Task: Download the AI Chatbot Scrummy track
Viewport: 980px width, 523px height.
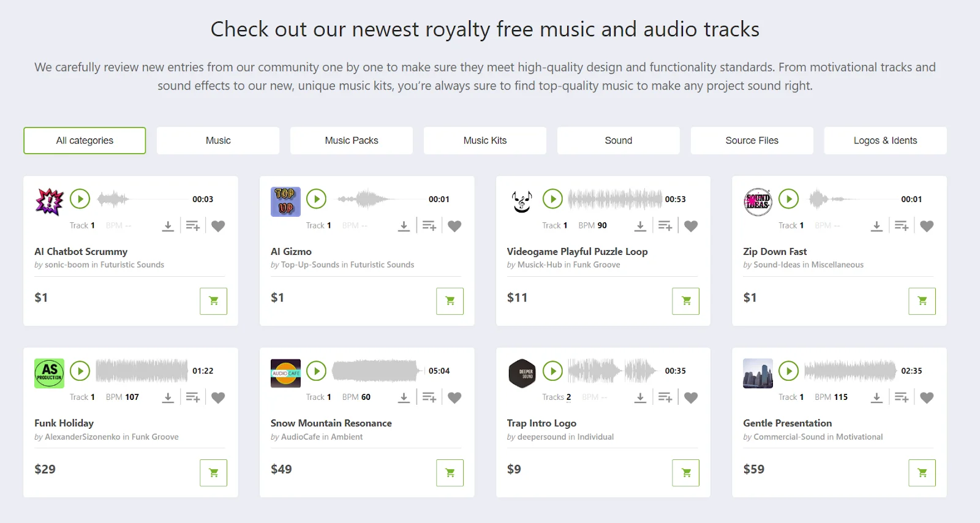Action: (x=168, y=225)
